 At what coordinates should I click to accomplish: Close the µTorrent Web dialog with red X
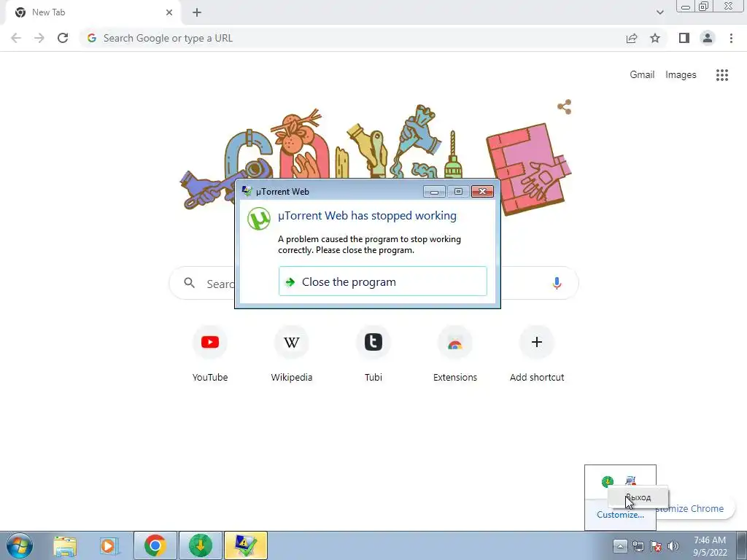click(x=482, y=192)
